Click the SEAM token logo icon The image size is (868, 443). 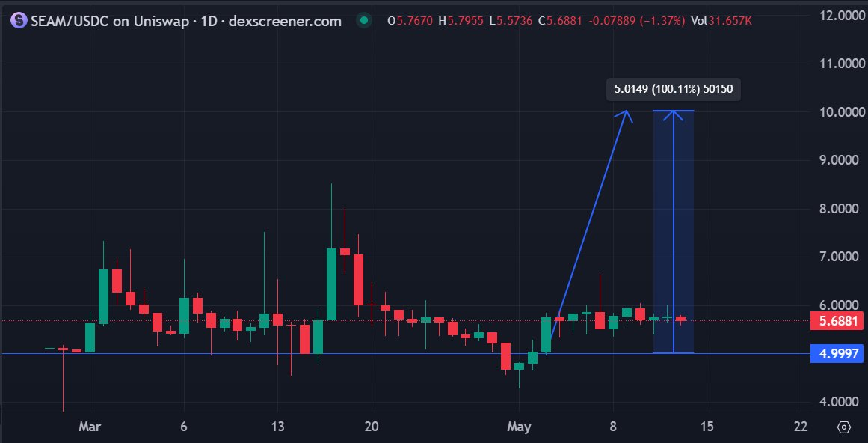(19, 21)
